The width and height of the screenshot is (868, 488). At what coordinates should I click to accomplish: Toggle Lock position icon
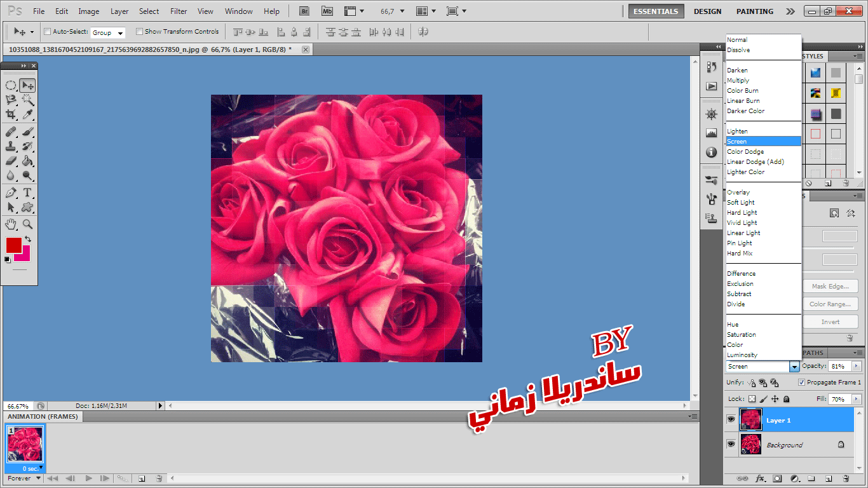[x=775, y=399]
